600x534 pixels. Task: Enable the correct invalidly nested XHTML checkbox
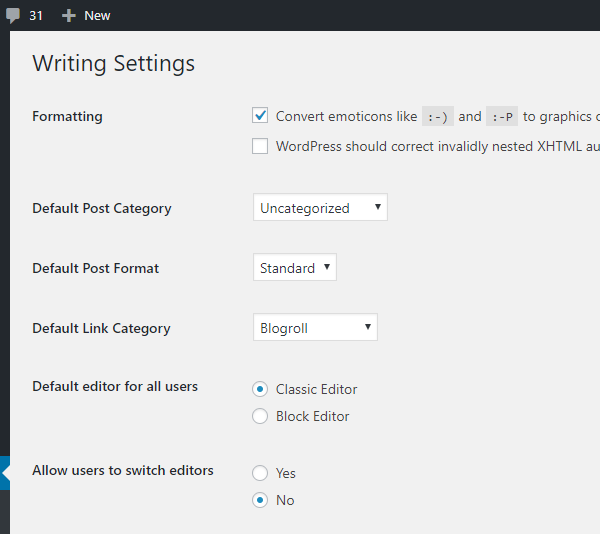tap(260, 146)
